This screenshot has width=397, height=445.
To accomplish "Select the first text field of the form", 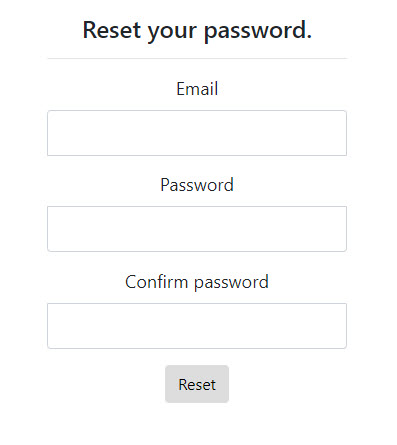I will [197, 133].
